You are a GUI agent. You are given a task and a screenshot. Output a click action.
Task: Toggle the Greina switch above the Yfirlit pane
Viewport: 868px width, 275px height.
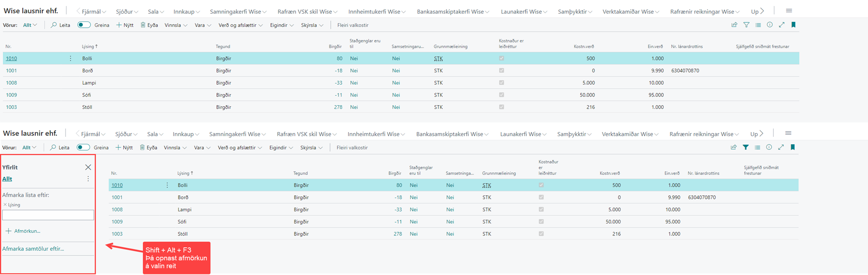[x=83, y=148]
